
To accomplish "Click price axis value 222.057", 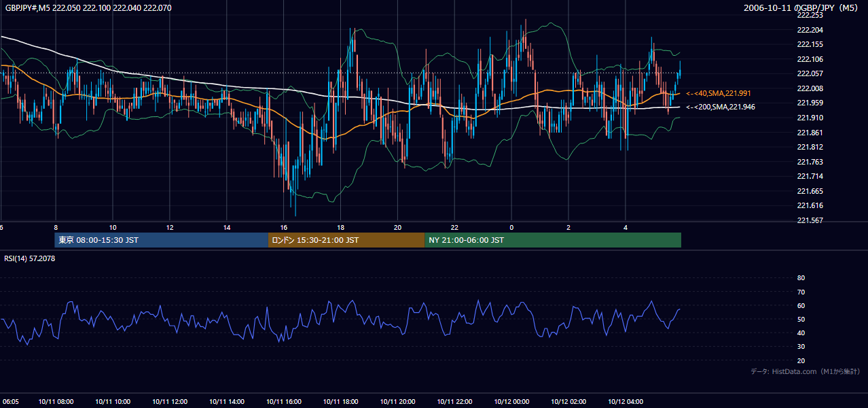I will (x=810, y=73).
